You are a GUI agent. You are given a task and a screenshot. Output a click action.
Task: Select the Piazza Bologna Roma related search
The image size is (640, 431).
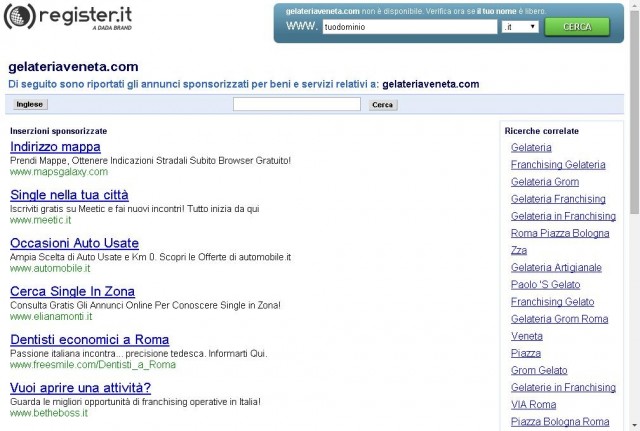pos(560,422)
